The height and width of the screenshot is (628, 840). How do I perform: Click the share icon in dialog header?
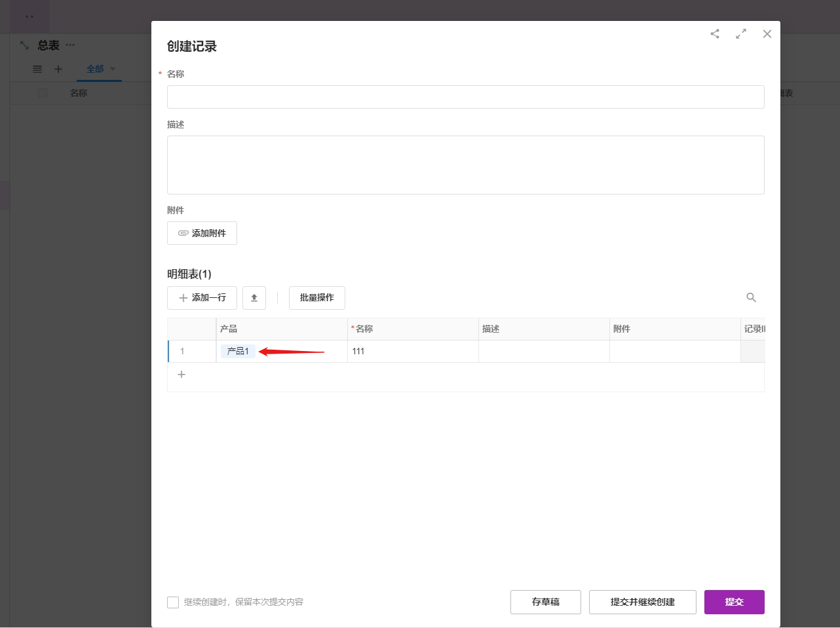715,34
